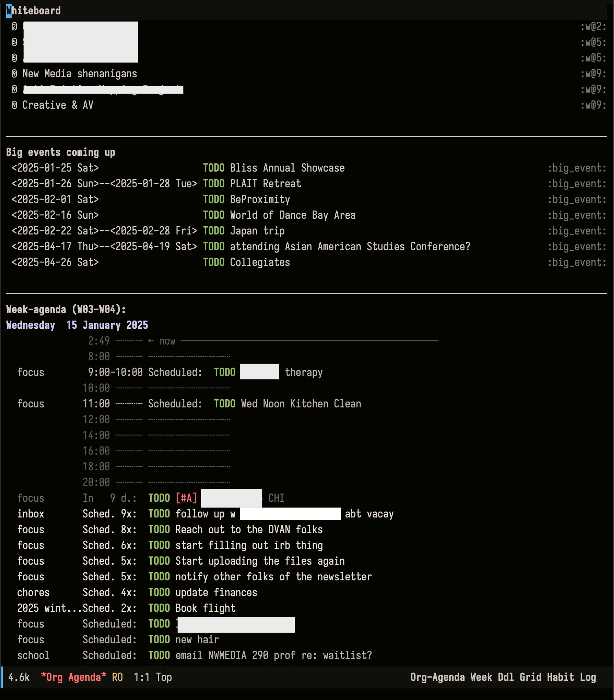The width and height of the screenshot is (614, 700).
Task: Toggle TODO state of "update finances"
Action: [159, 592]
